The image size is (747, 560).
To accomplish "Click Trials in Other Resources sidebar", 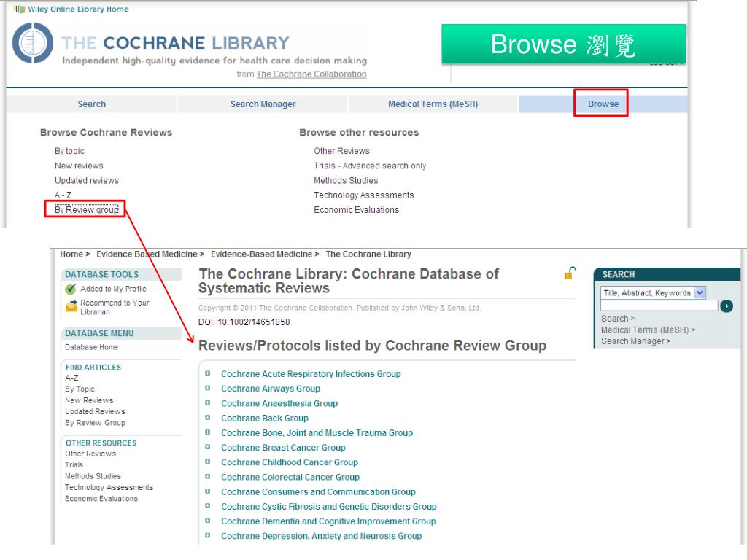I will click(74, 464).
